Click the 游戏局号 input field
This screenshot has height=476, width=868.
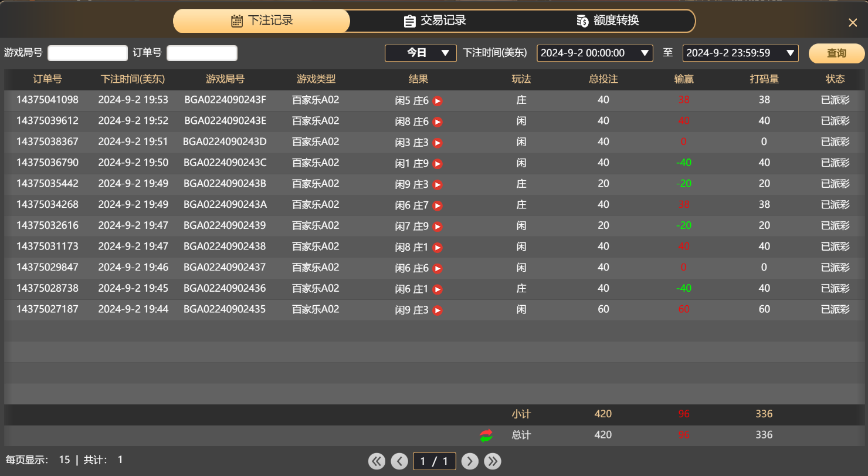click(87, 53)
